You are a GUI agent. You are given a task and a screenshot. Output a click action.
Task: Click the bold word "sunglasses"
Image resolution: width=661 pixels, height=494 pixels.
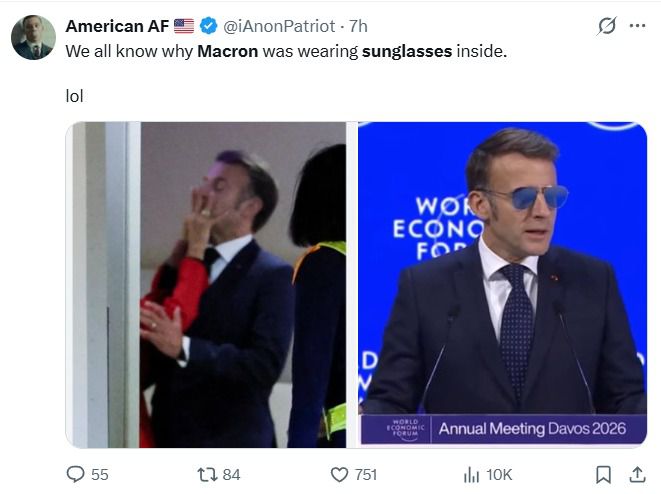point(407,50)
